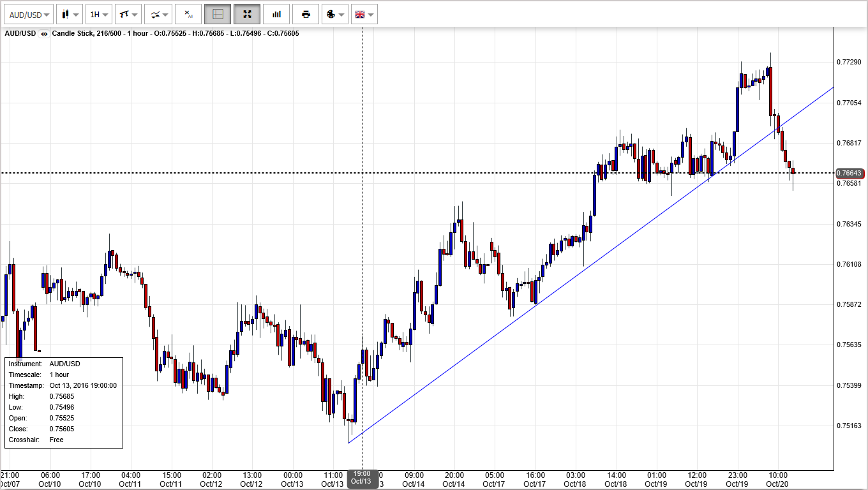Click the Timescale 1 hour row in info box
Image resolution: width=868 pixels, height=490 pixels.
coord(39,375)
